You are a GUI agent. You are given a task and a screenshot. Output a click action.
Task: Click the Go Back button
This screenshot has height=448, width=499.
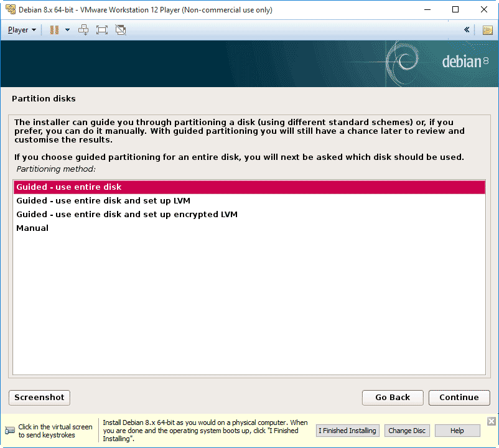click(393, 398)
